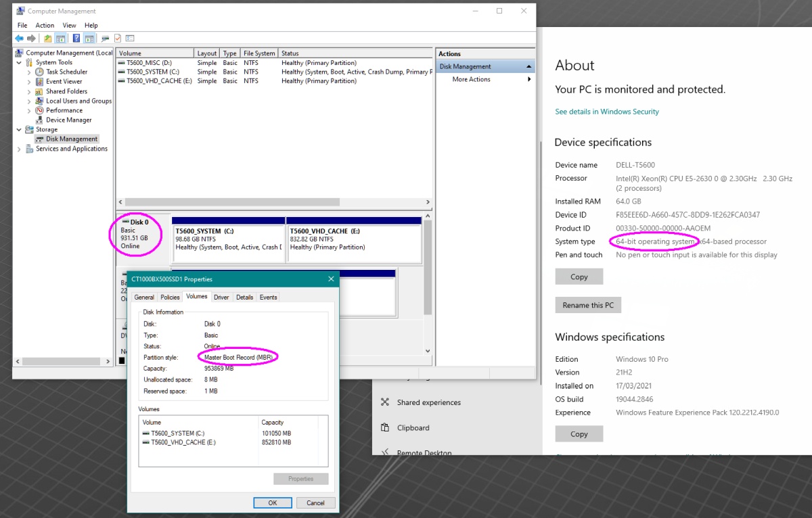Screen dimensions: 812x518
Task: Select T5600_MISC (D:) in the volume list
Action: (274, 63)
